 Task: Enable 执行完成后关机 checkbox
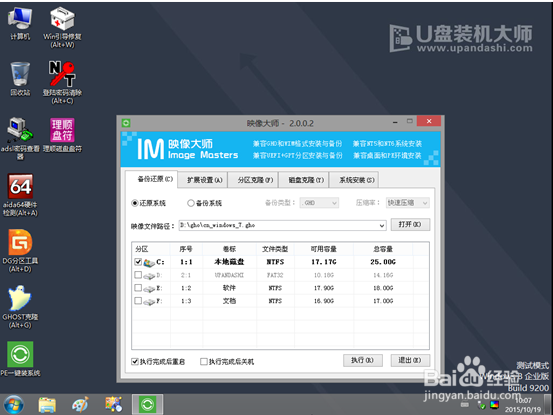click(203, 361)
